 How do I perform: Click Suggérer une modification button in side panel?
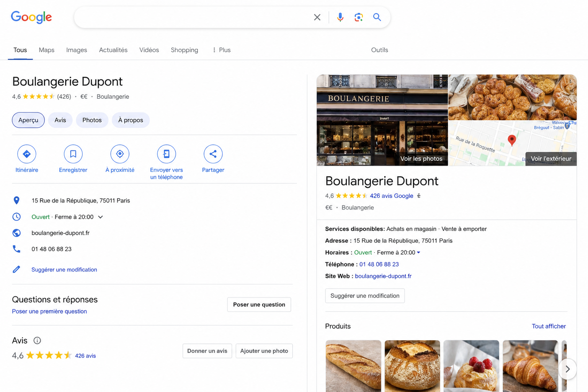coord(365,296)
